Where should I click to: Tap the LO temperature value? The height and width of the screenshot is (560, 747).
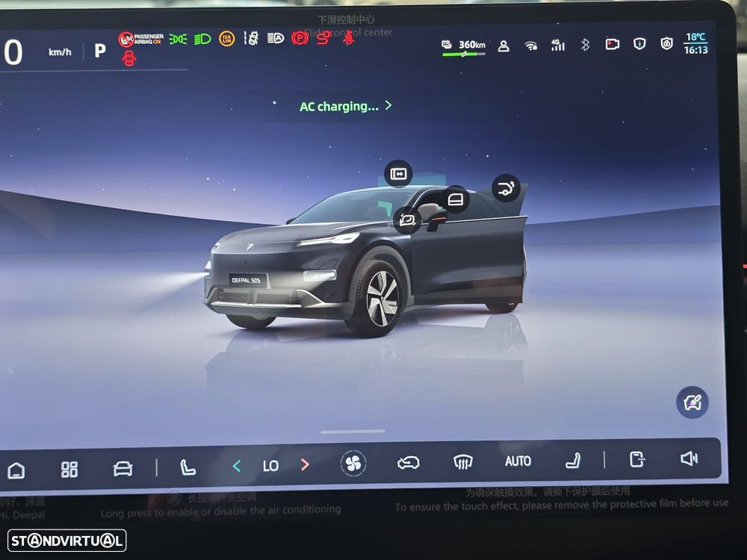tap(270, 466)
